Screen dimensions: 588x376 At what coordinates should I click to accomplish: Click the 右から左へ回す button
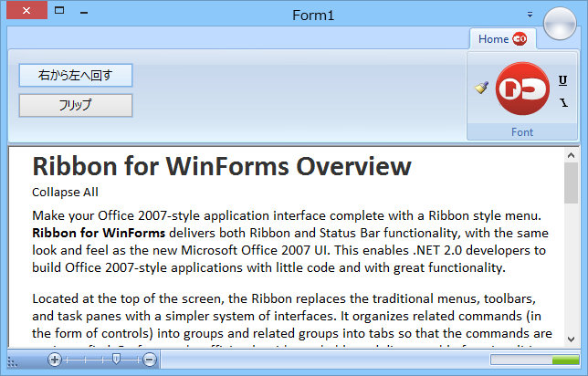tap(76, 75)
